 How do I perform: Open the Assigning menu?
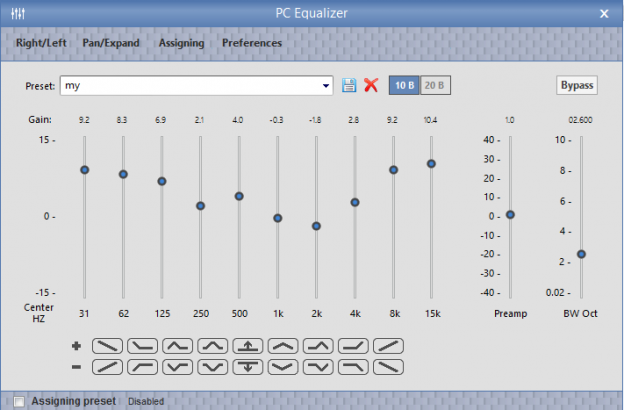point(181,43)
